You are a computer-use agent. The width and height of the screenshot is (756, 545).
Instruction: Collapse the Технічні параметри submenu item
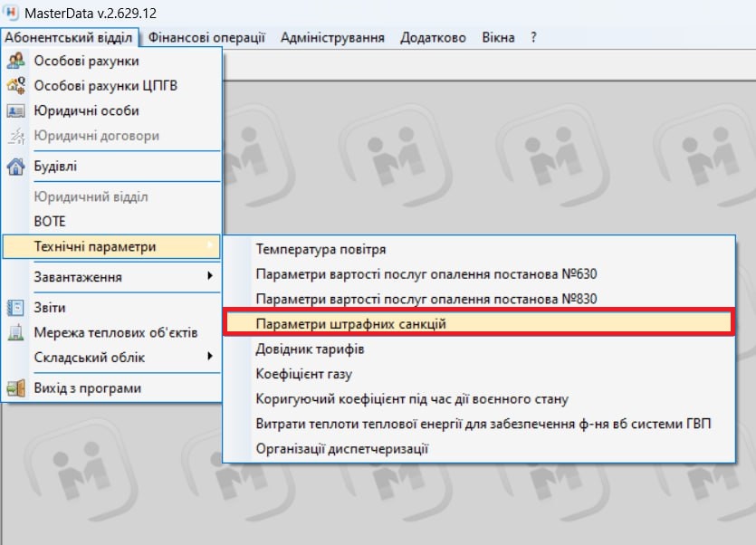[x=94, y=246]
